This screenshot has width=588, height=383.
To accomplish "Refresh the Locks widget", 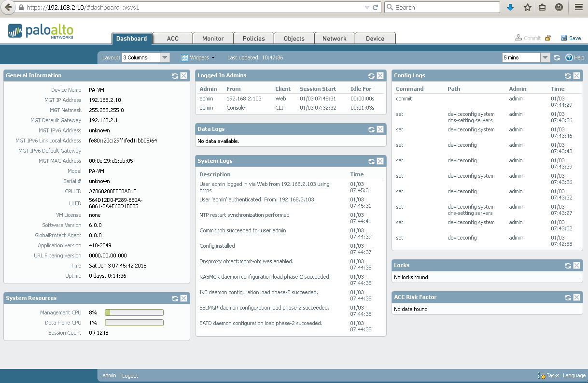I will (x=568, y=266).
